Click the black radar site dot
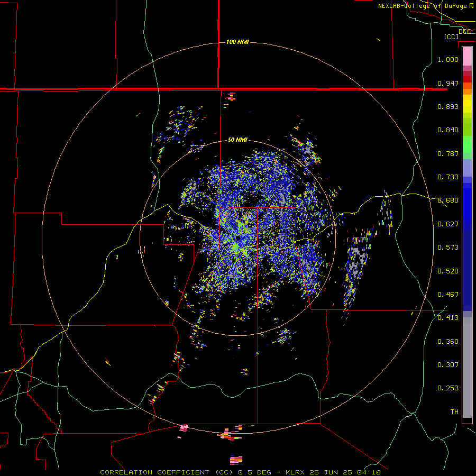 (237, 238)
